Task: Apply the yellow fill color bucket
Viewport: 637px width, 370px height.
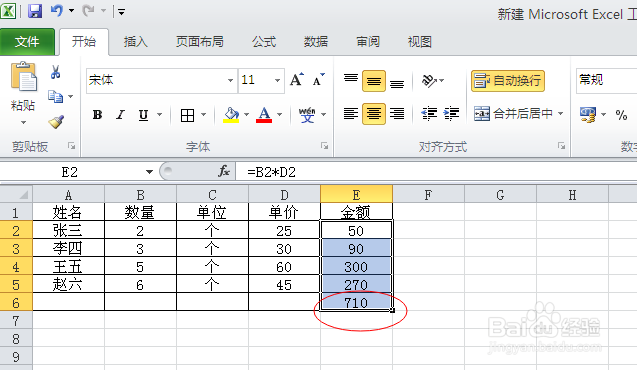Action: [x=231, y=115]
